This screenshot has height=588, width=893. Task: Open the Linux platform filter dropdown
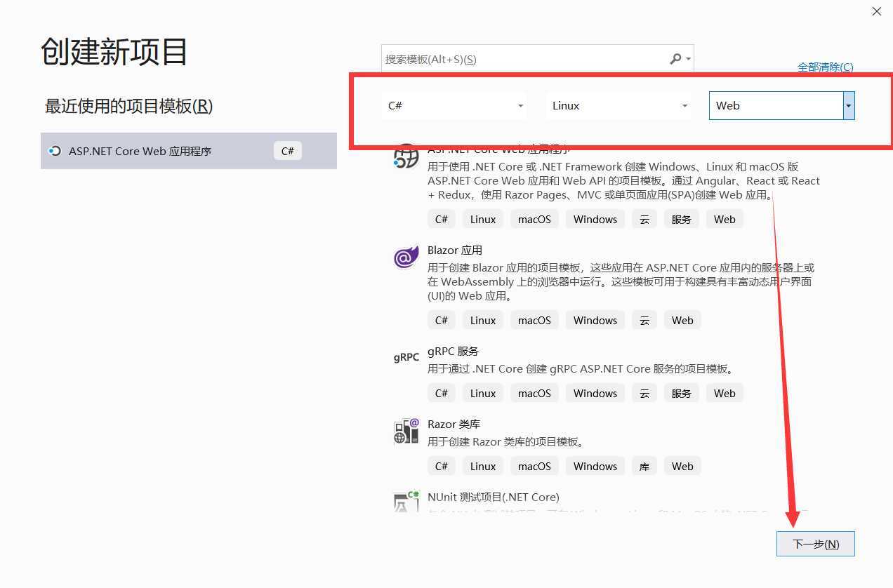point(619,105)
